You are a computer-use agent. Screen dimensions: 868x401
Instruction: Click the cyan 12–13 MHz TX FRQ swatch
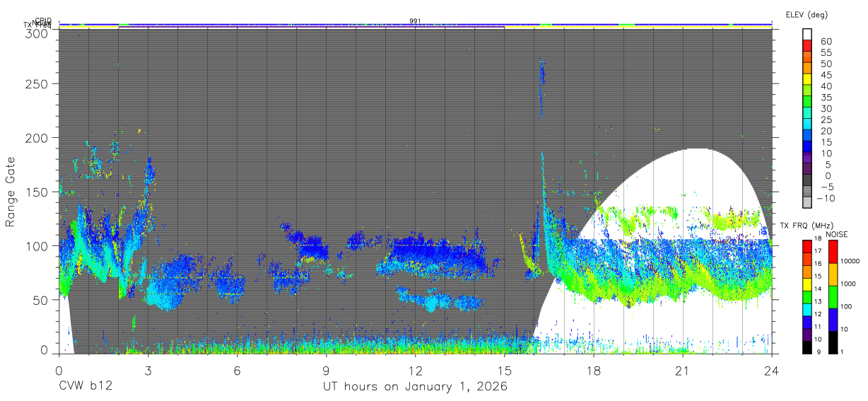click(x=807, y=309)
